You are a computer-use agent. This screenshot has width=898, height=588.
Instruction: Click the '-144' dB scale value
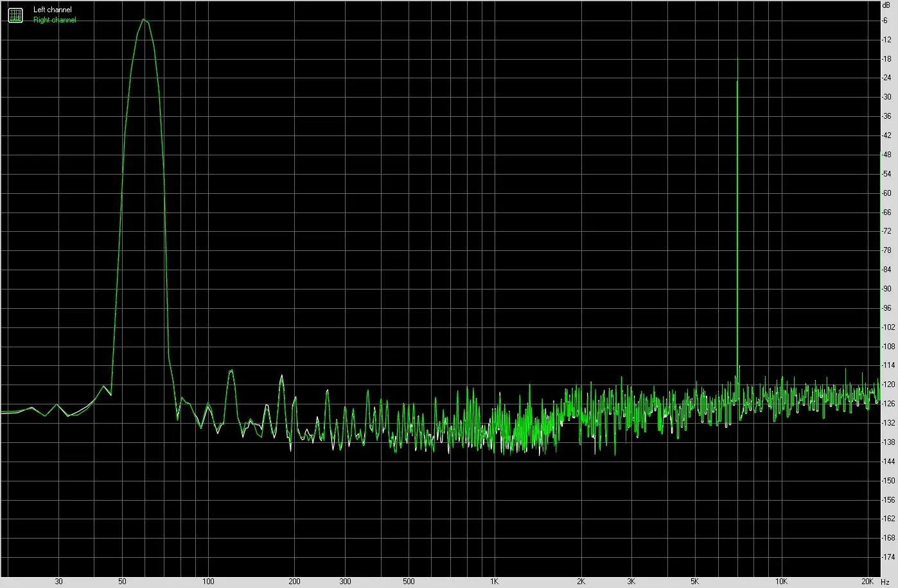pyautogui.click(x=888, y=462)
